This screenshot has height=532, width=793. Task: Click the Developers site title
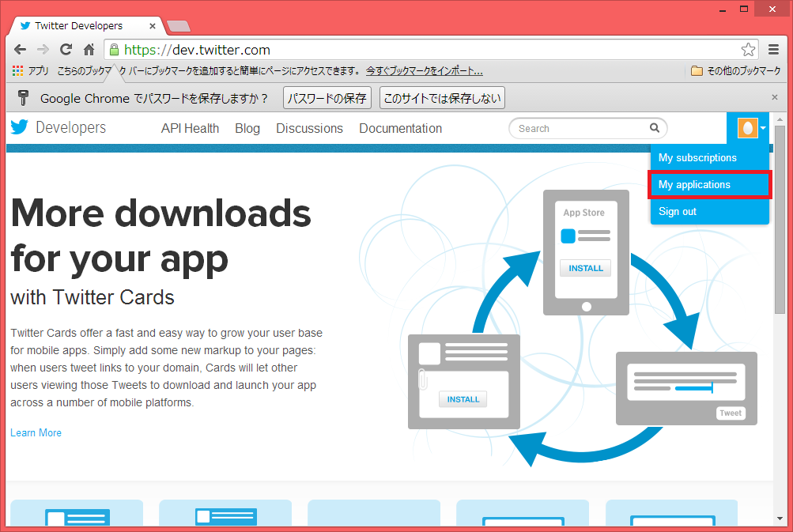click(71, 127)
